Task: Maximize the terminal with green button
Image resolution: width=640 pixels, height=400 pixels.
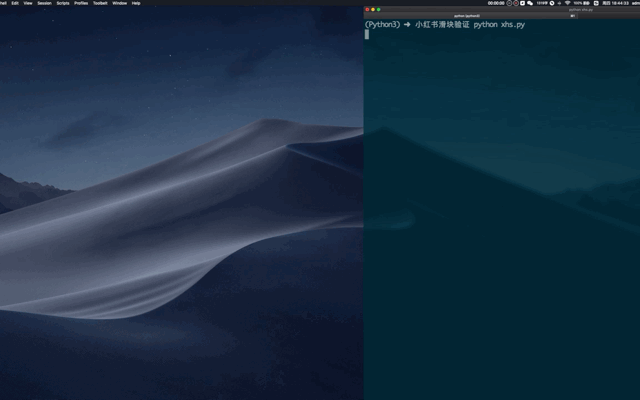Action: click(379, 9)
